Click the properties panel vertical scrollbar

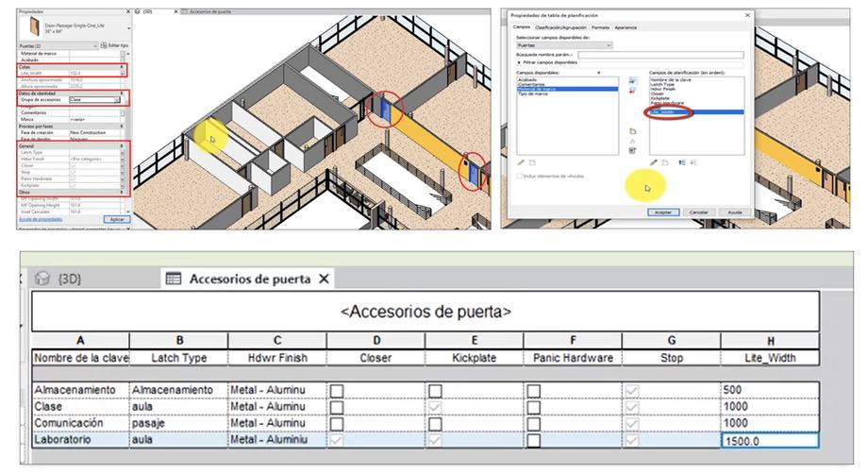tap(128, 133)
